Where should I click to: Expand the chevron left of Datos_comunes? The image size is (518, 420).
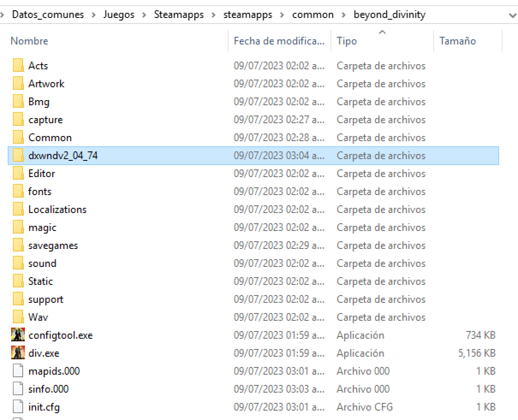(2, 15)
